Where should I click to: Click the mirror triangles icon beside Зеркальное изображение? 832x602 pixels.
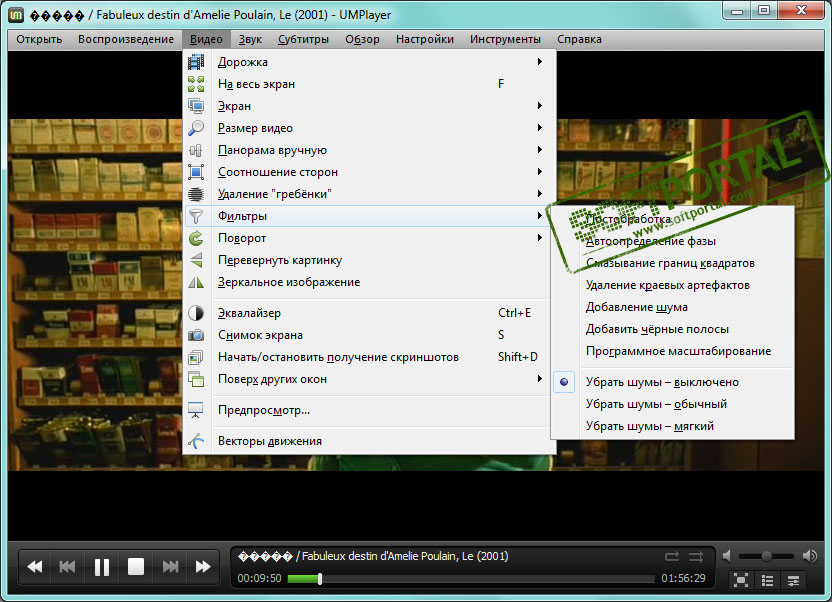click(196, 282)
